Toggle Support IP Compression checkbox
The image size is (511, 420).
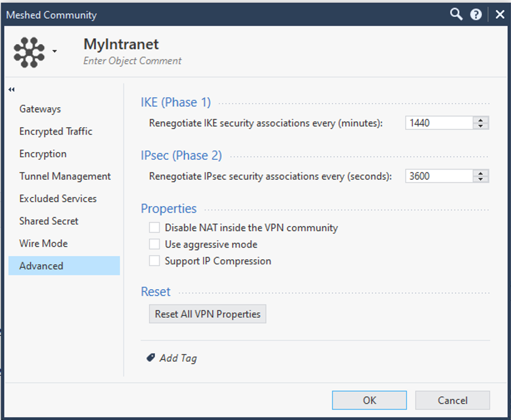point(154,261)
